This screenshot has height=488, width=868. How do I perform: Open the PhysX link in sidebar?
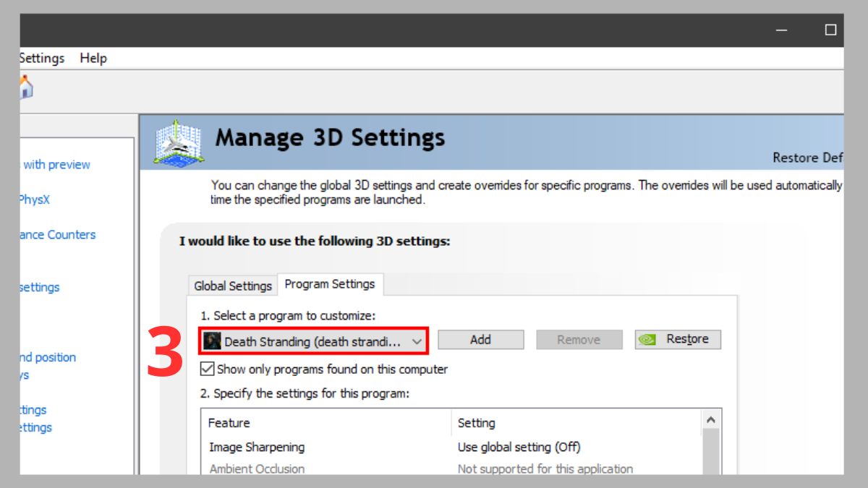click(35, 200)
